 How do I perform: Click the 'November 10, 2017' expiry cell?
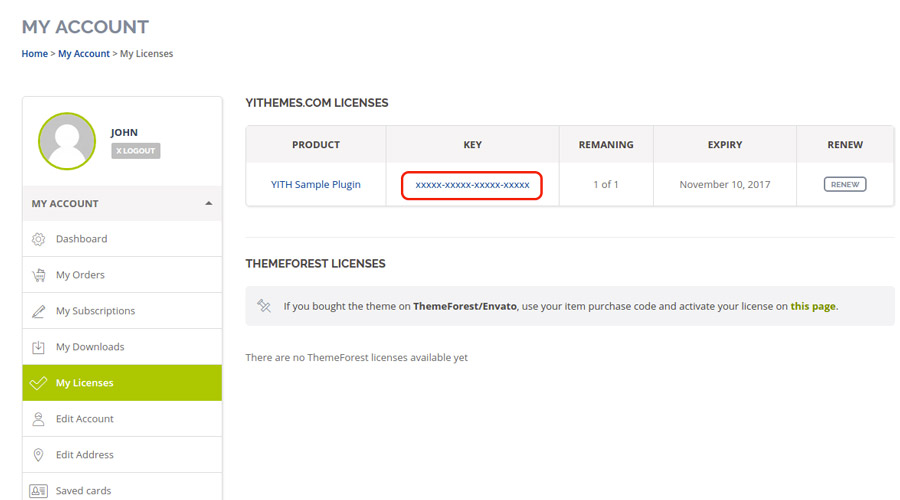[x=725, y=184]
